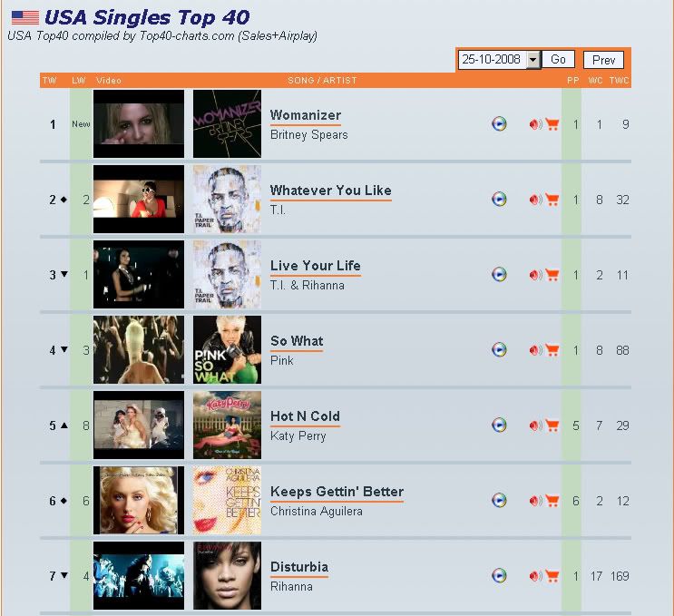
Task: Open the chart date dropdown arrow
Action: point(532,60)
